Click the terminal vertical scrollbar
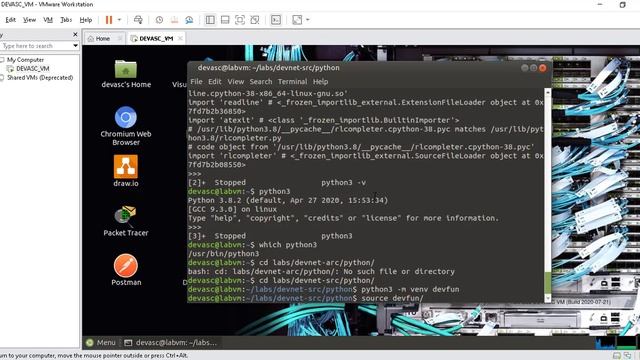The width and height of the screenshot is (640, 360). pyautogui.click(x=548, y=195)
